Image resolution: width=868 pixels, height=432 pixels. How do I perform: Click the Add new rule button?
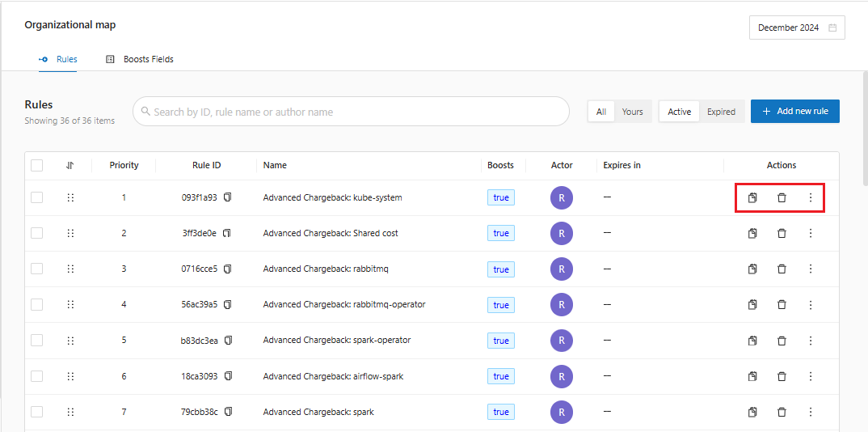tap(794, 112)
